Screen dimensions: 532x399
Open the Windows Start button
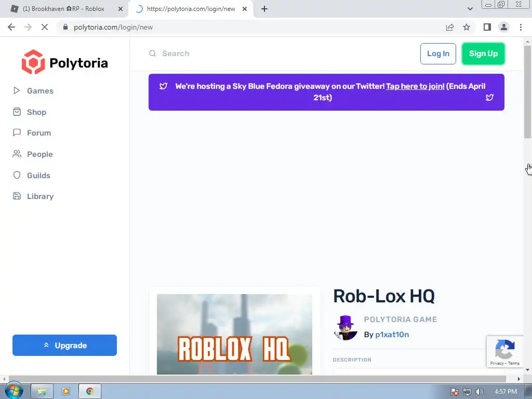pos(14,391)
